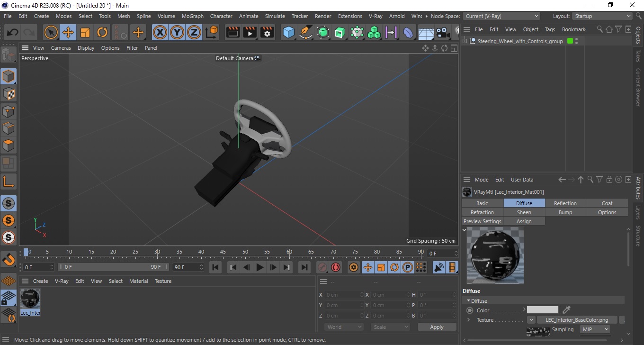Collapse the Diffuse section triangle
Screen dimensions: 644x345
(x=468, y=301)
